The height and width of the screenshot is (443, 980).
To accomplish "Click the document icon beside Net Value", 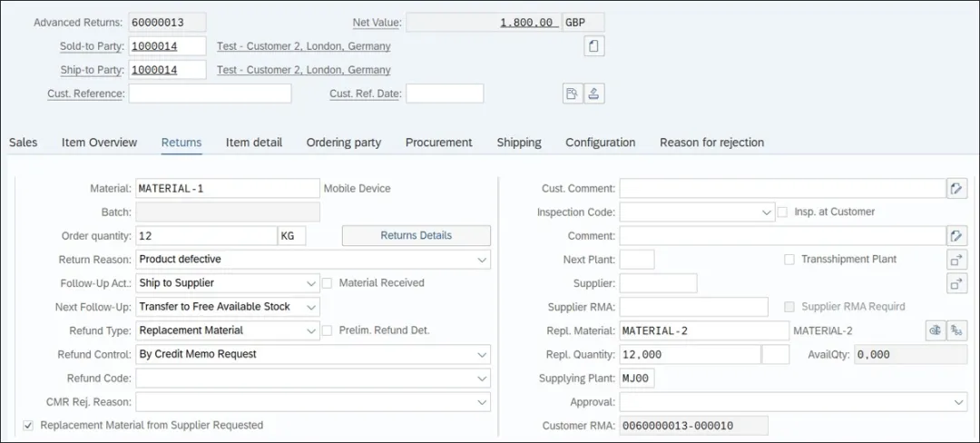I will (594, 46).
